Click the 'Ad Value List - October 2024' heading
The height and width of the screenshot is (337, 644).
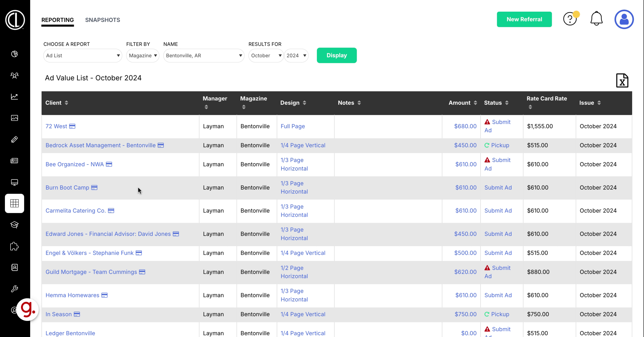[93, 78]
